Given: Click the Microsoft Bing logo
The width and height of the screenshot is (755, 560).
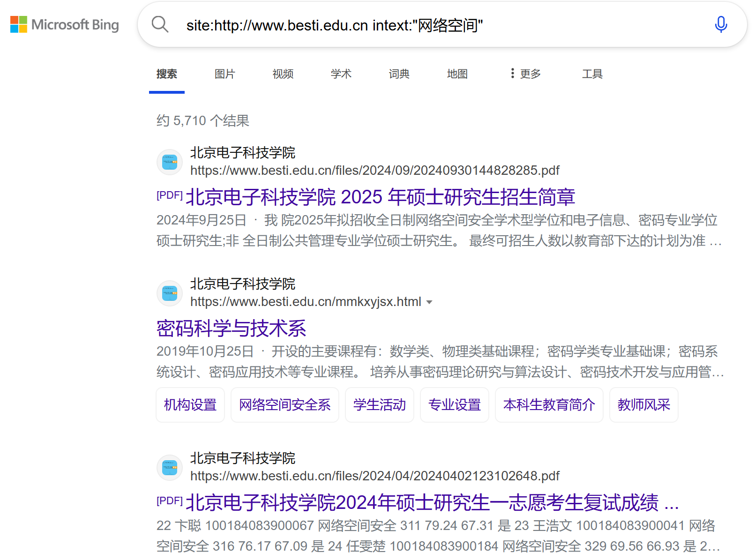Looking at the screenshot, I should [x=65, y=24].
